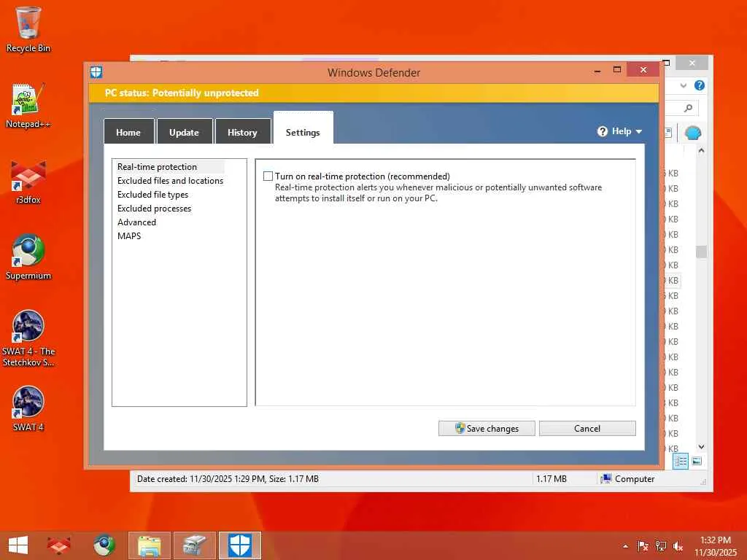Select the Notepad++ desktop shortcut
The image size is (747, 560).
[x=28, y=106]
